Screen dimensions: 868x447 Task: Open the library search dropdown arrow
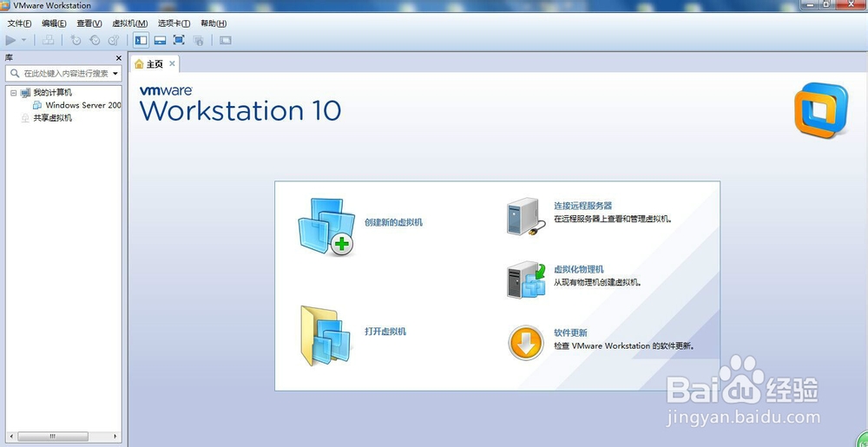click(x=115, y=73)
